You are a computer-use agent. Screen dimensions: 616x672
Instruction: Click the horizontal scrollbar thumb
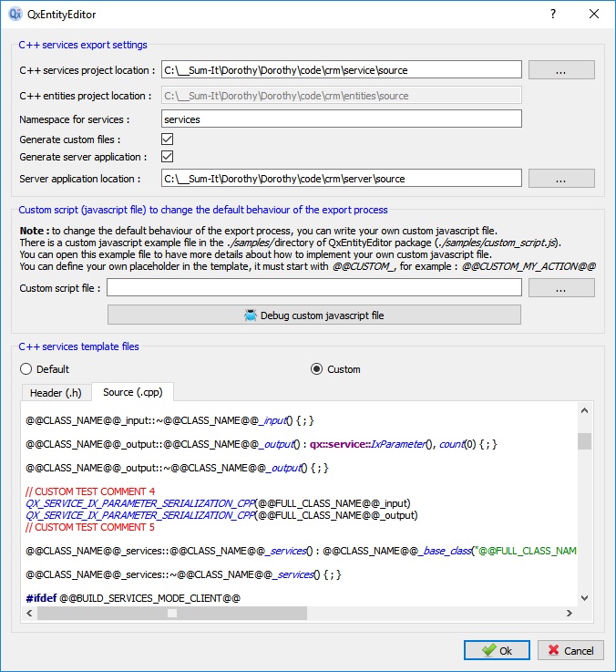click(x=172, y=614)
